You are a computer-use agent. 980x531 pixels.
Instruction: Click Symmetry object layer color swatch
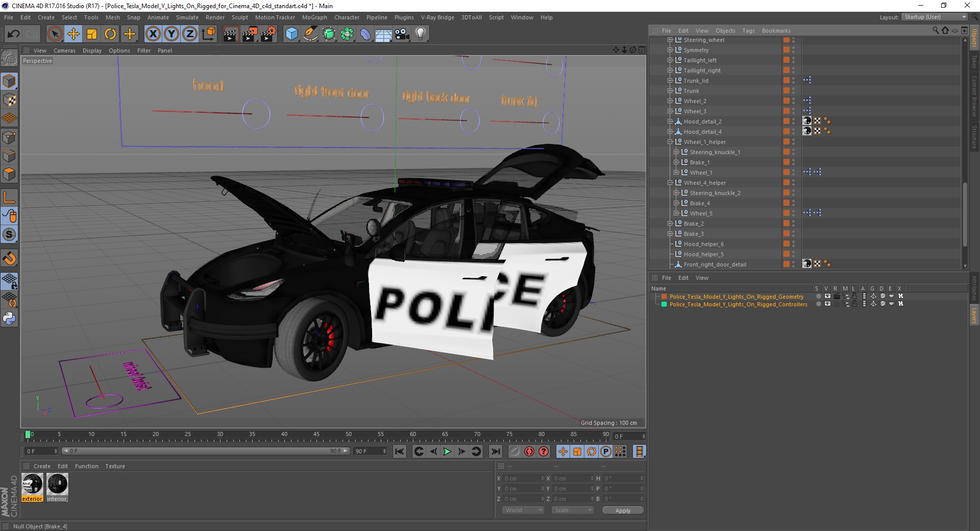coord(787,50)
